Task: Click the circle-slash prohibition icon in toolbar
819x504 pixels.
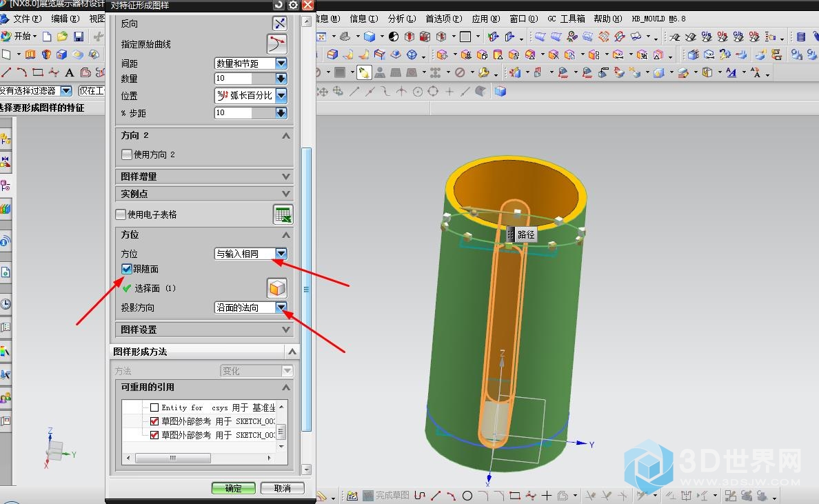Action: [460, 72]
